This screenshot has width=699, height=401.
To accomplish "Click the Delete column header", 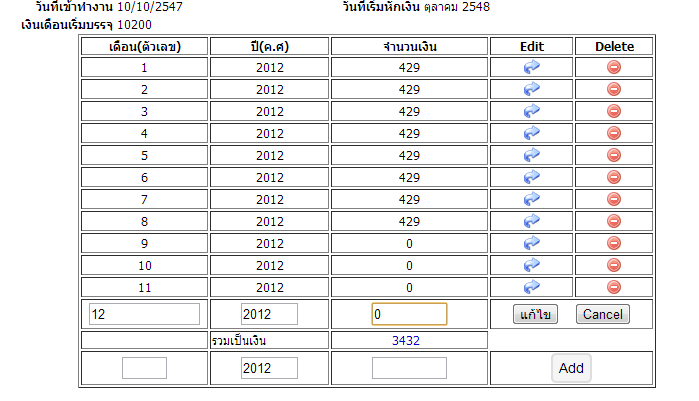I will click(614, 46).
